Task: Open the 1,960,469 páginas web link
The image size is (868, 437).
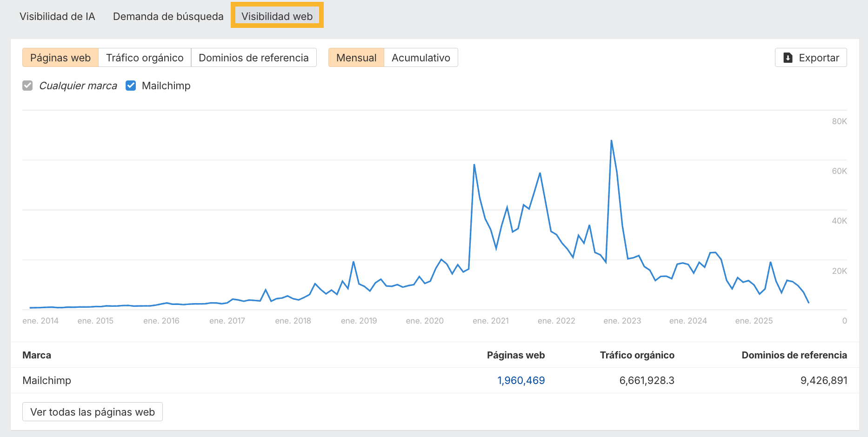Action: tap(521, 380)
